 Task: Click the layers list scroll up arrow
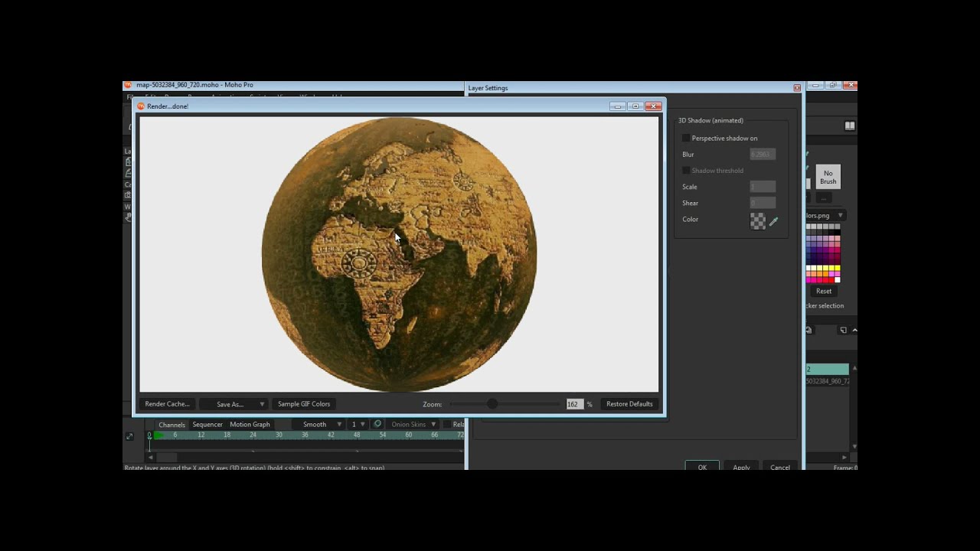click(854, 369)
